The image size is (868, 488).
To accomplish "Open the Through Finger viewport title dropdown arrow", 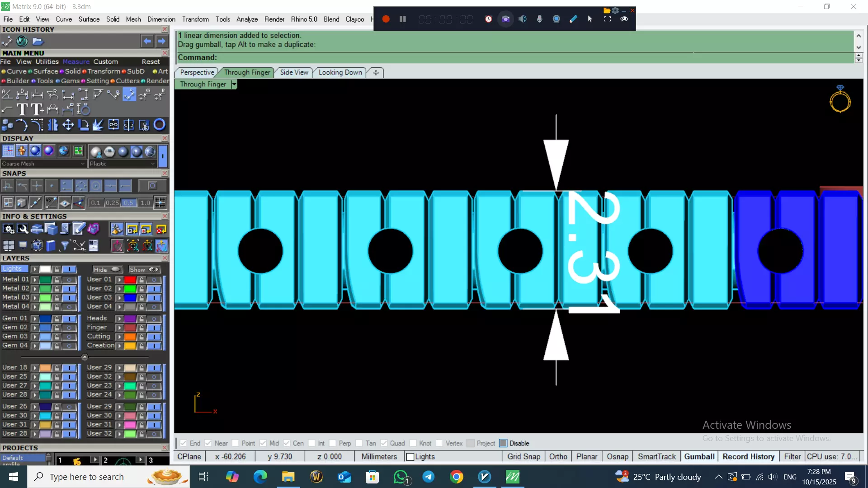I will pos(234,84).
